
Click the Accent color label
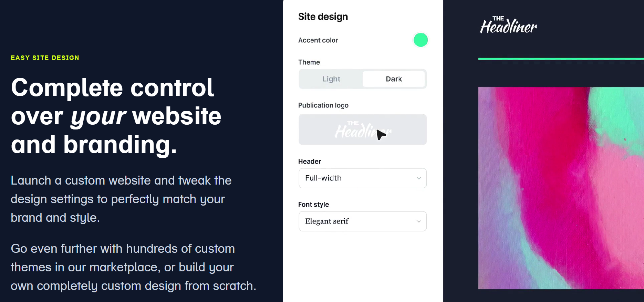tap(318, 40)
